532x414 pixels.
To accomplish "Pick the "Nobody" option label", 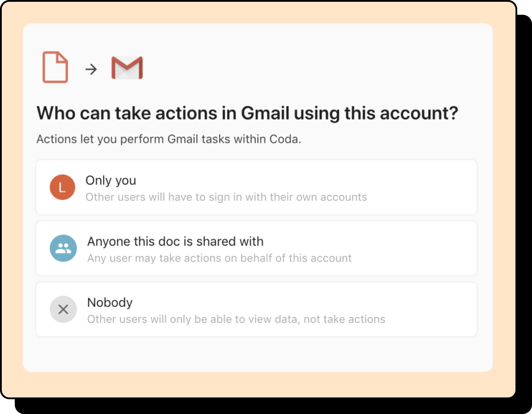I will click(110, 303).
